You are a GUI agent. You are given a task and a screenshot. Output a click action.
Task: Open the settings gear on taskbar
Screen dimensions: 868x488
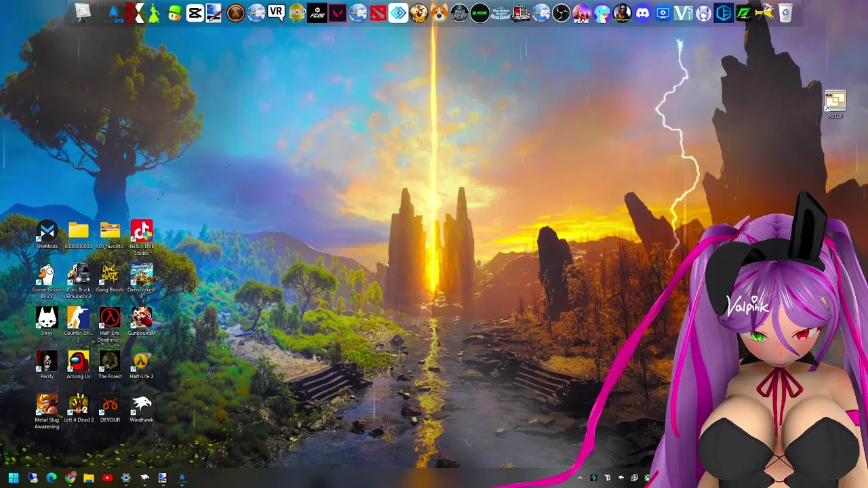coord(125,478)
